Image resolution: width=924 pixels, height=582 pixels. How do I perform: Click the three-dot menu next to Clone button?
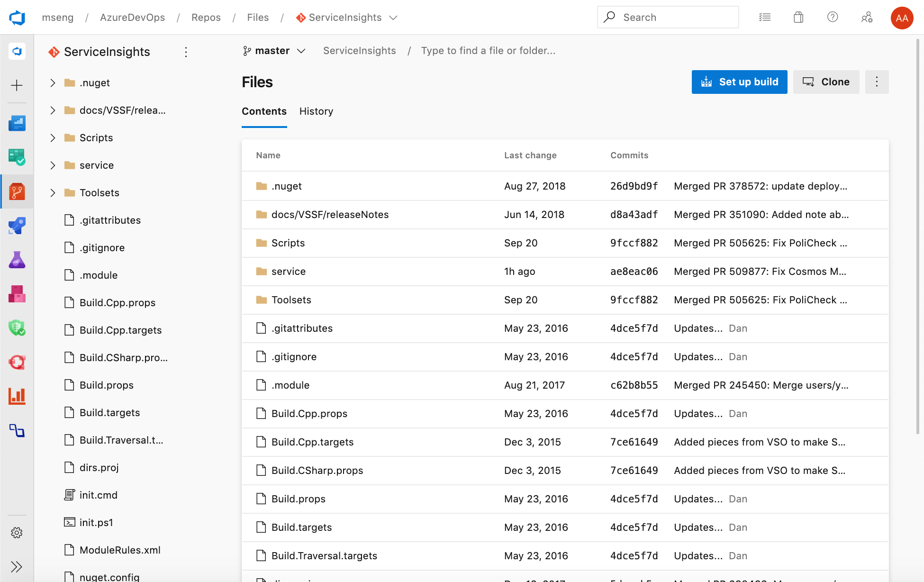[877, 82]
